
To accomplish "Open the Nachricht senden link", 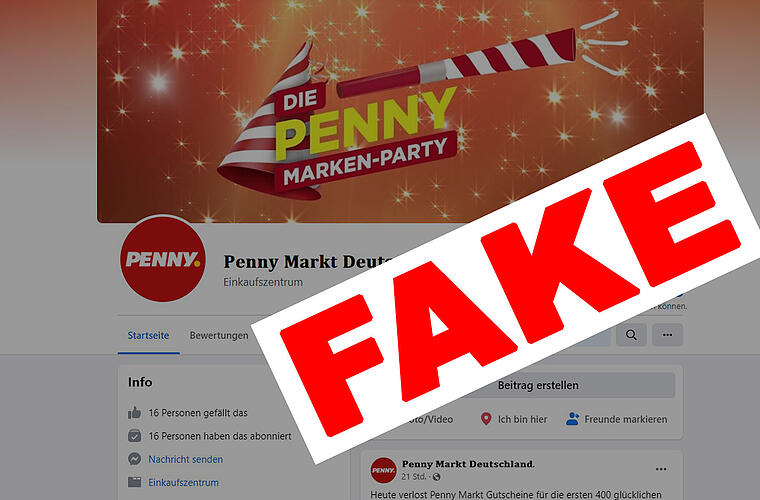I will click(x=186, y=459).
